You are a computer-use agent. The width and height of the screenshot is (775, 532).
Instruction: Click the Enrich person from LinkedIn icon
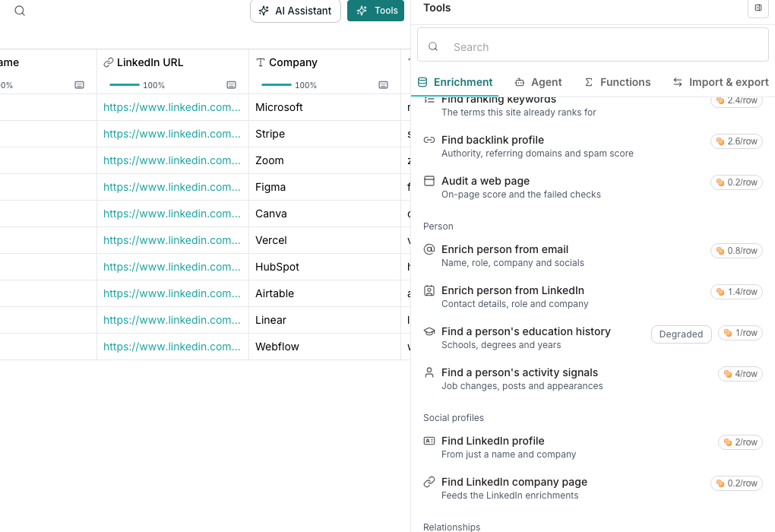[429, 290]
